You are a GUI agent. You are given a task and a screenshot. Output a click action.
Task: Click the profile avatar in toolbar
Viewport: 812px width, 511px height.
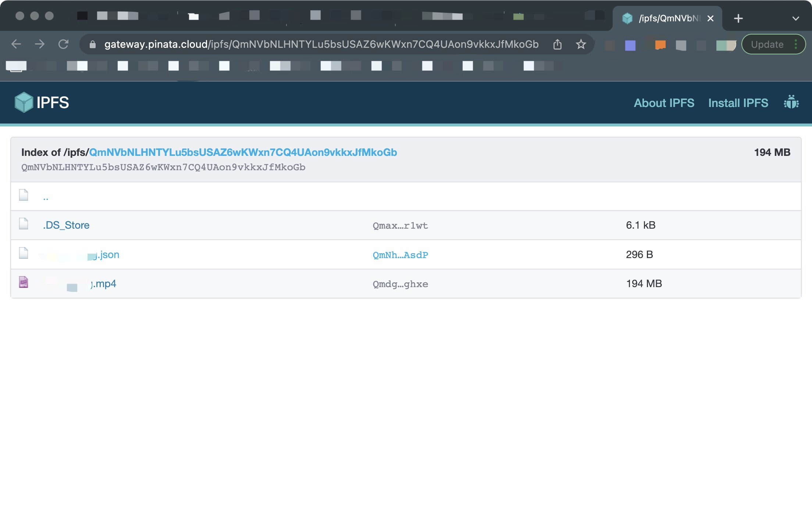tap(726, 45)
